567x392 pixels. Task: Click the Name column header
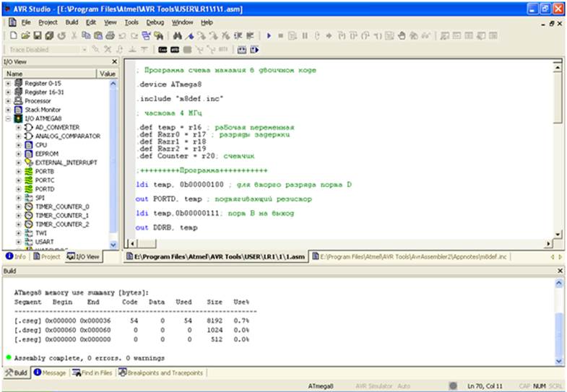click(50, 74)
